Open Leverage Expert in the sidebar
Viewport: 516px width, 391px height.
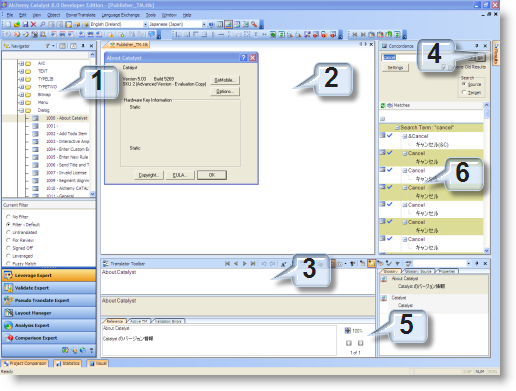49,275
